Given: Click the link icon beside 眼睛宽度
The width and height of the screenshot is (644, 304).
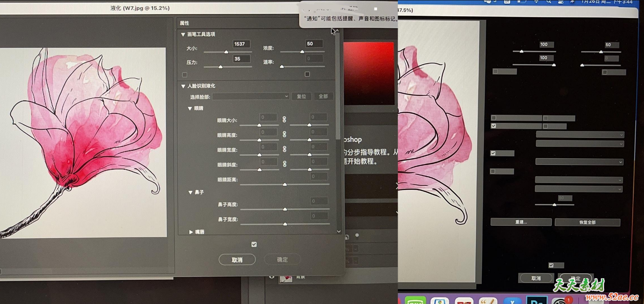Looking at the screenshot, I should (285, 149).
